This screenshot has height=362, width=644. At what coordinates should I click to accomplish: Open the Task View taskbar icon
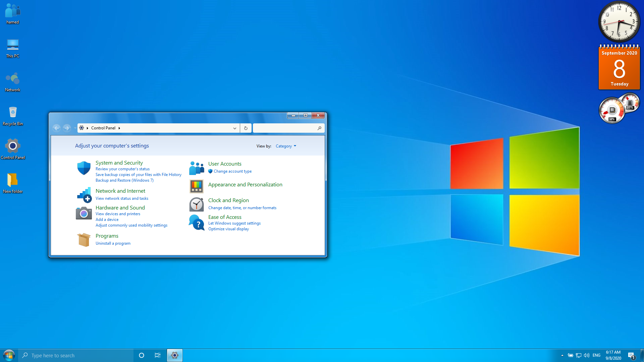coord(157,355)
